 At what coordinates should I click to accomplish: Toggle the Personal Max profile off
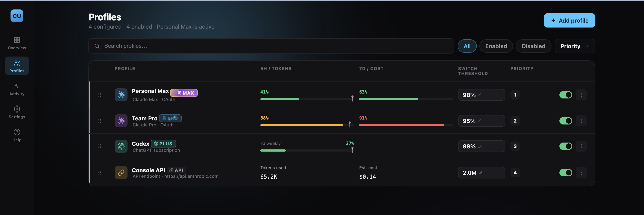565,95
